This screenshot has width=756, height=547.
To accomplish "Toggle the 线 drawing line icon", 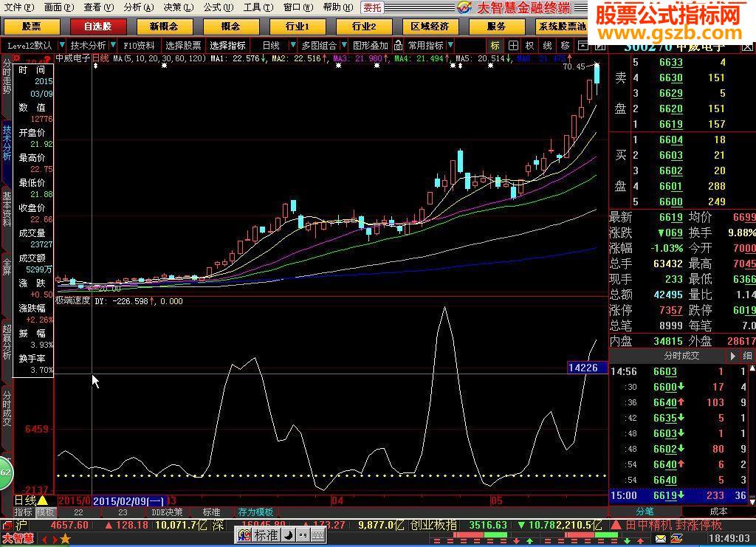I will [x=547, y=46].
